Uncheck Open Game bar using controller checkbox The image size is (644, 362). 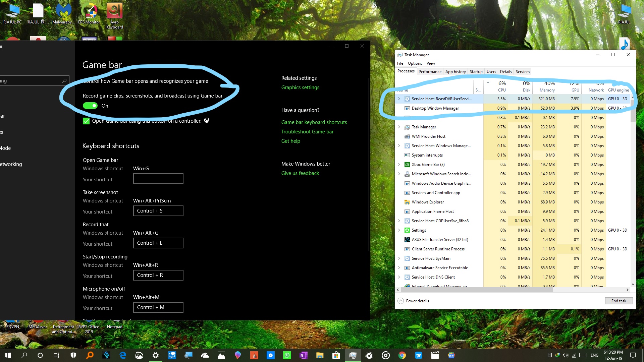pos(86,121)
